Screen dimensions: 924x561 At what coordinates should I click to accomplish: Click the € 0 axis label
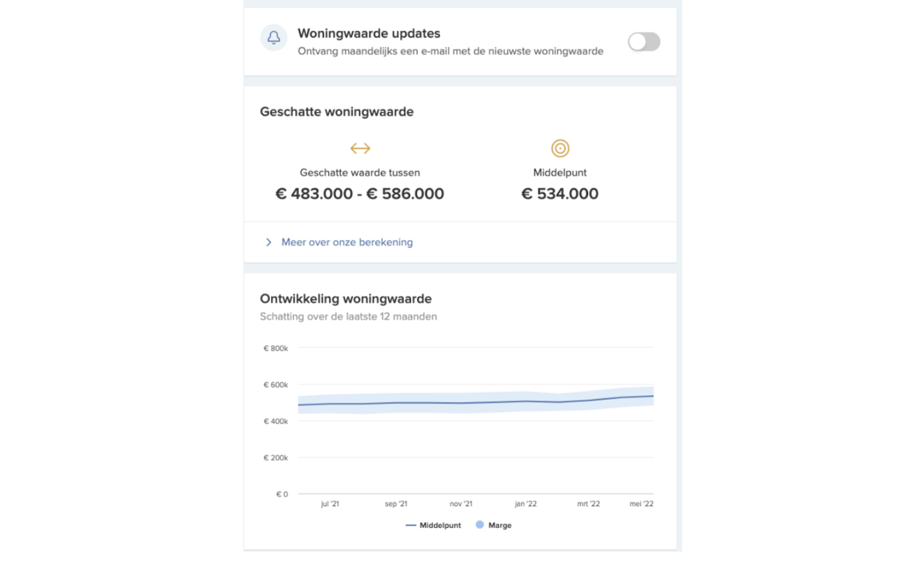[281, 494]
